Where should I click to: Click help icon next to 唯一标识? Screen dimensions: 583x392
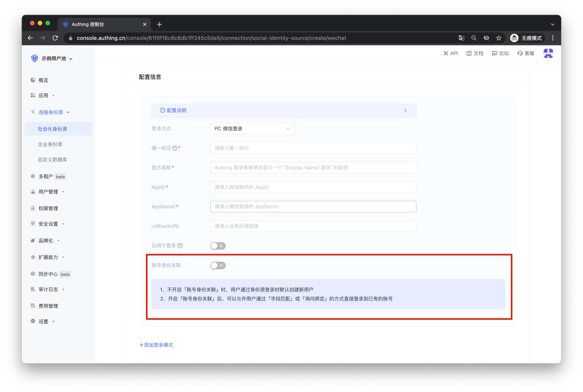coord(175,148)
